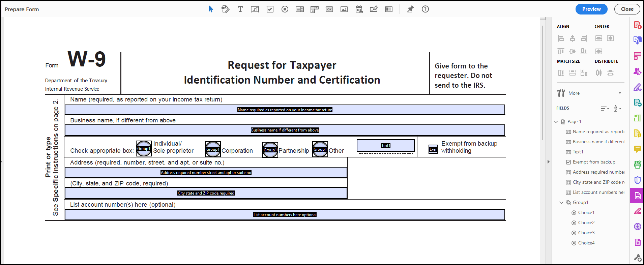
Task: Click the Align Top icon
Action: point(561,51)
